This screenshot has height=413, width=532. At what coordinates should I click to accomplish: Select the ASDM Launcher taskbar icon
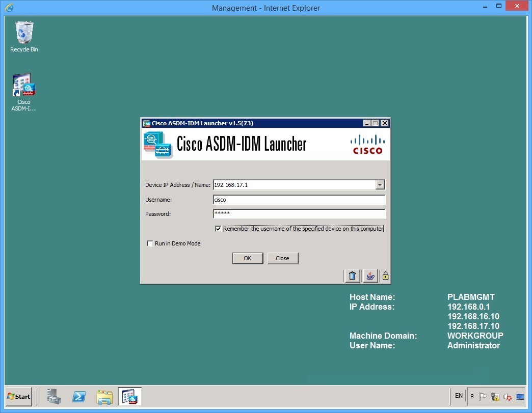(129, 396)
